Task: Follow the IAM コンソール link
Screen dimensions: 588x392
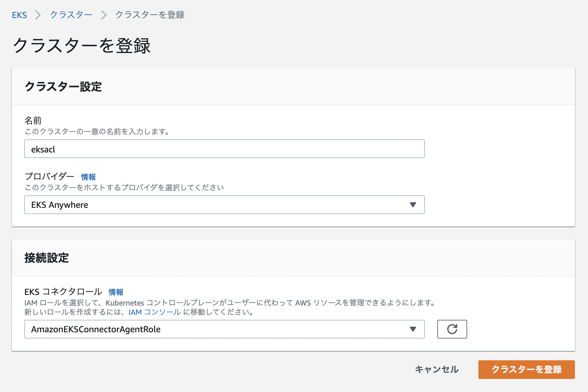Action: click(x=154, y=312)
